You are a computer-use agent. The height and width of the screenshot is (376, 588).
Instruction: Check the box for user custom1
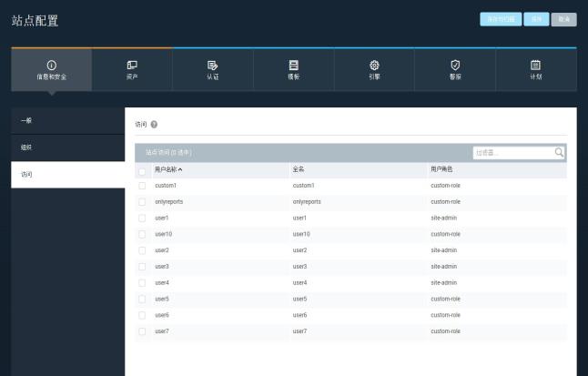tap(142, 186)
